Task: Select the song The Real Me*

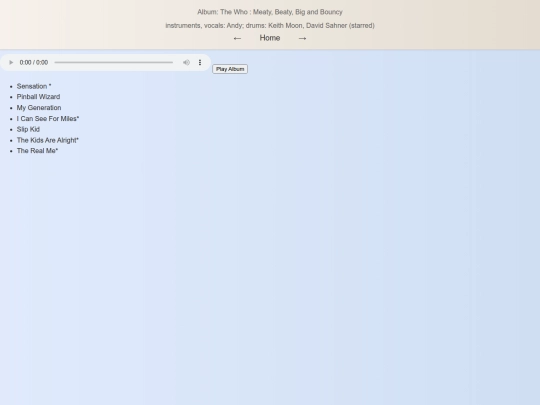Action: click(x=37, y=151)
